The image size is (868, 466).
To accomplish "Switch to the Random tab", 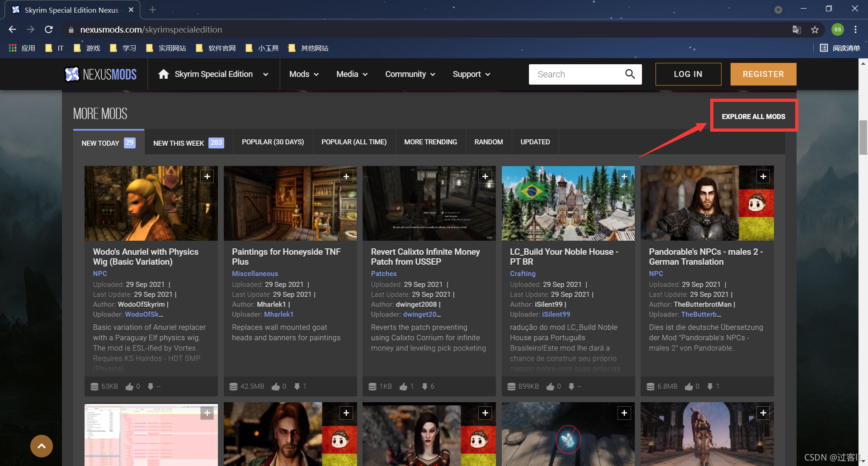I will (489, 142).
